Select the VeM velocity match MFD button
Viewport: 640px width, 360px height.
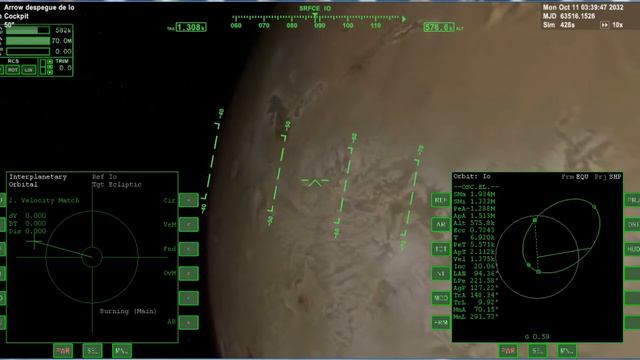(189, 224)
